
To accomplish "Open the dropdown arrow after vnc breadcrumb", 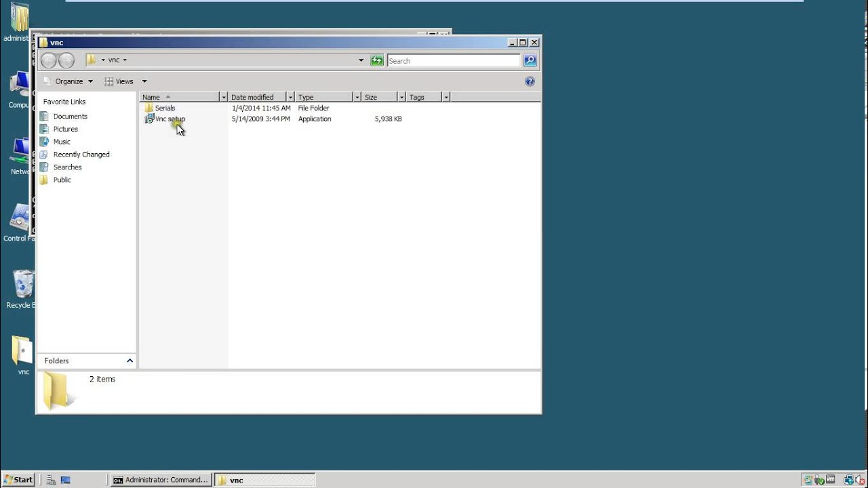I will [x=125, y=60].
